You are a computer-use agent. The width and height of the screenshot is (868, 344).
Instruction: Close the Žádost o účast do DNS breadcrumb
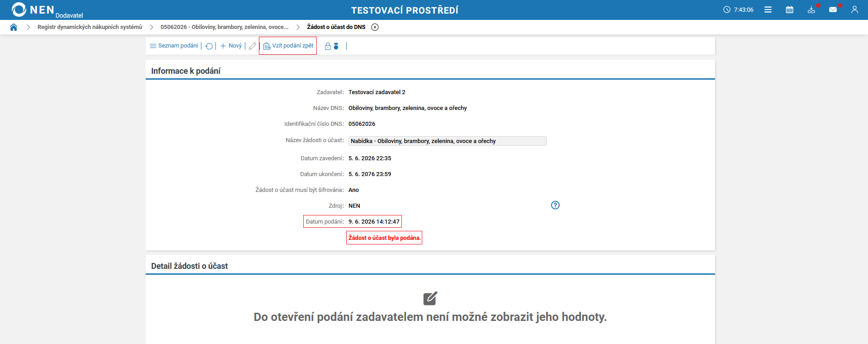click(375, 27)
